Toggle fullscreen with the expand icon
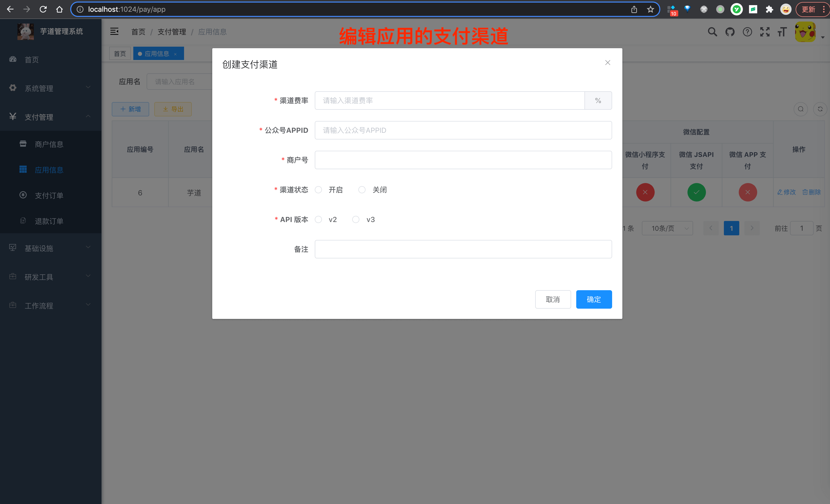This screenshot has width=830, height=504. (765, 32)
